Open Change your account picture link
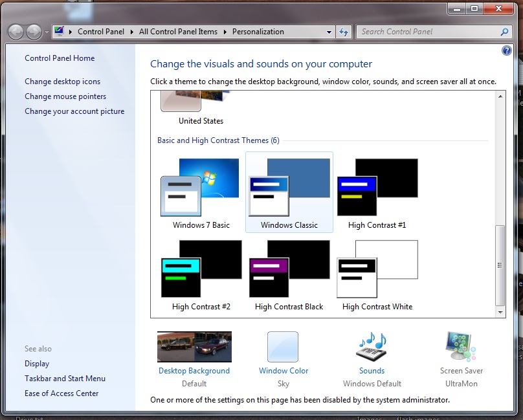Viewport: 523px width, 420px height. 74,111
